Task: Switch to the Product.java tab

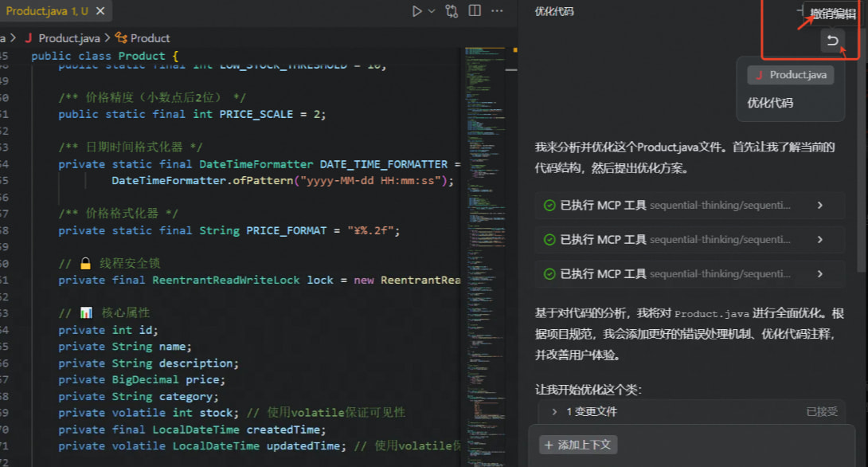Action: tap(46, 10)
